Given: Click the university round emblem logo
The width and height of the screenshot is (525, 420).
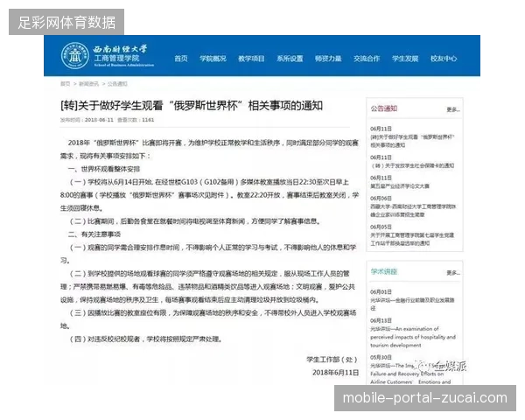Looking at the screenshot, I should tap(74, 56).
